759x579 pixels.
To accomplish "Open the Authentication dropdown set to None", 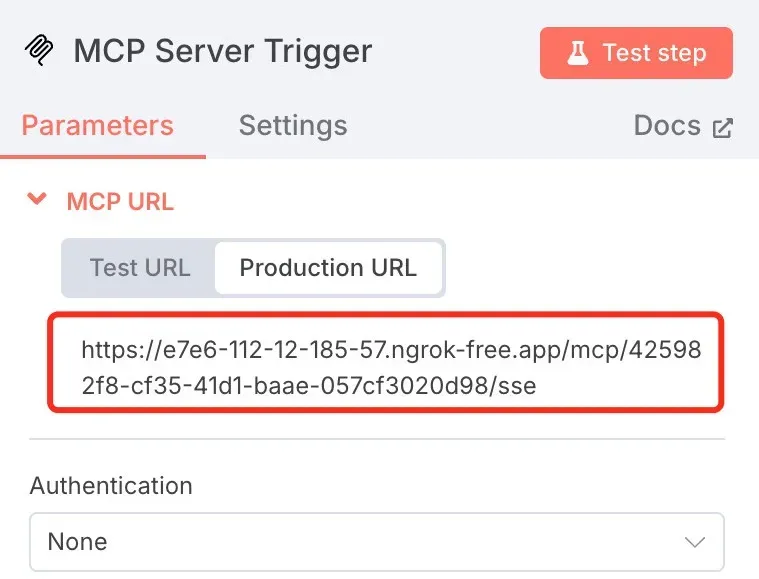I will [x=377, y=542].
